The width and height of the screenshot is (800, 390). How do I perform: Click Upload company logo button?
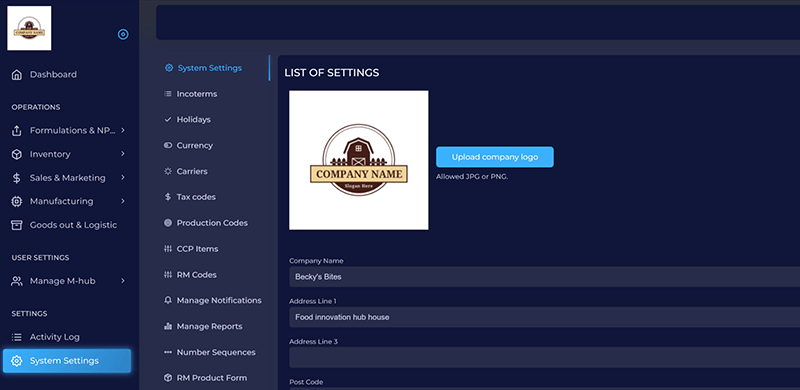(x=494, y=157)
